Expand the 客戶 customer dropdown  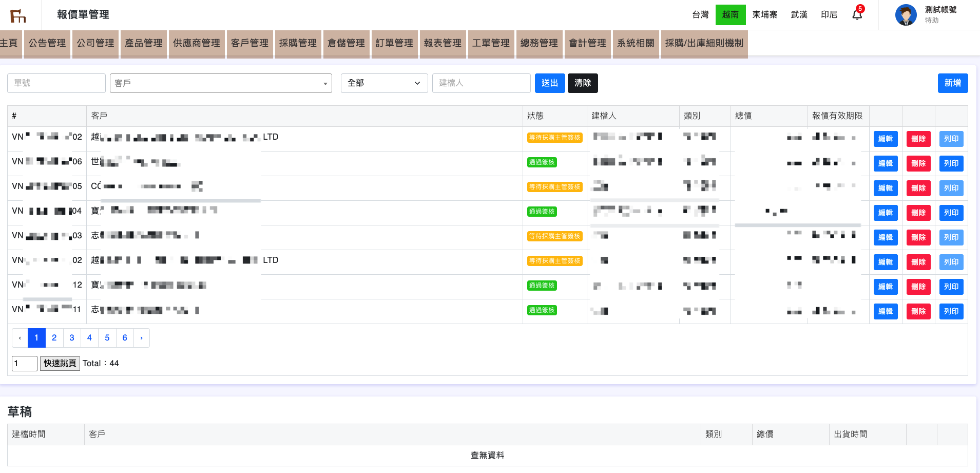tap(221, 83)
